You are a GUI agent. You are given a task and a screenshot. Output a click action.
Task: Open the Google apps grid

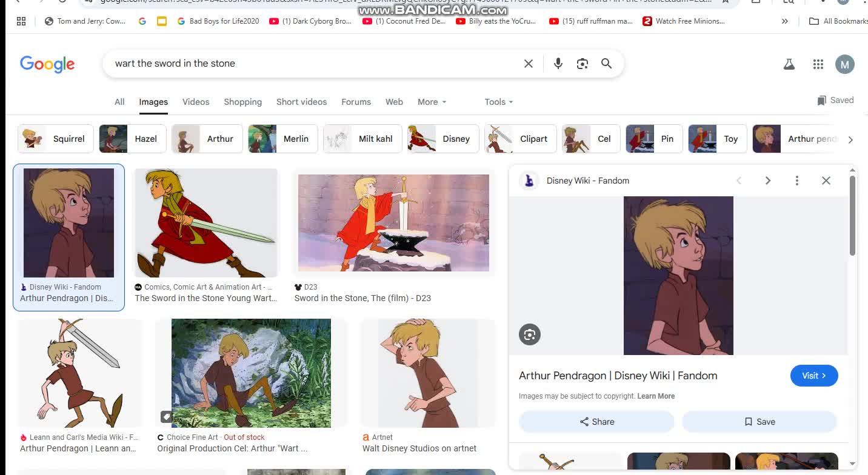point(818,64)
